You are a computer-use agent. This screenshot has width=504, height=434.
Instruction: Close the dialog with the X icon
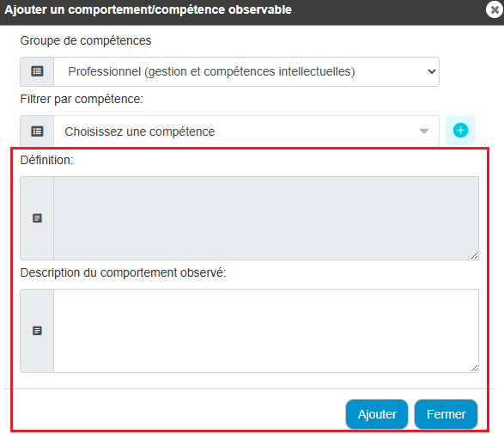pos(495,9)
